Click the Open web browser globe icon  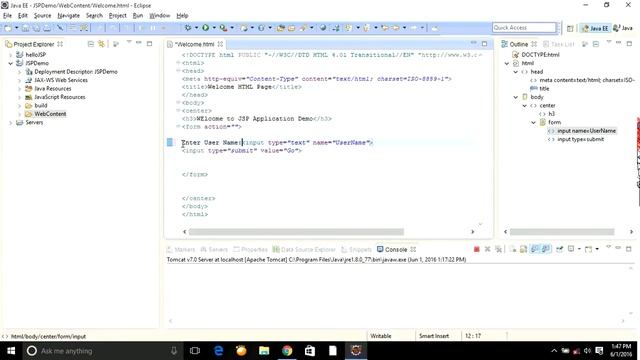tap(323, 28)
